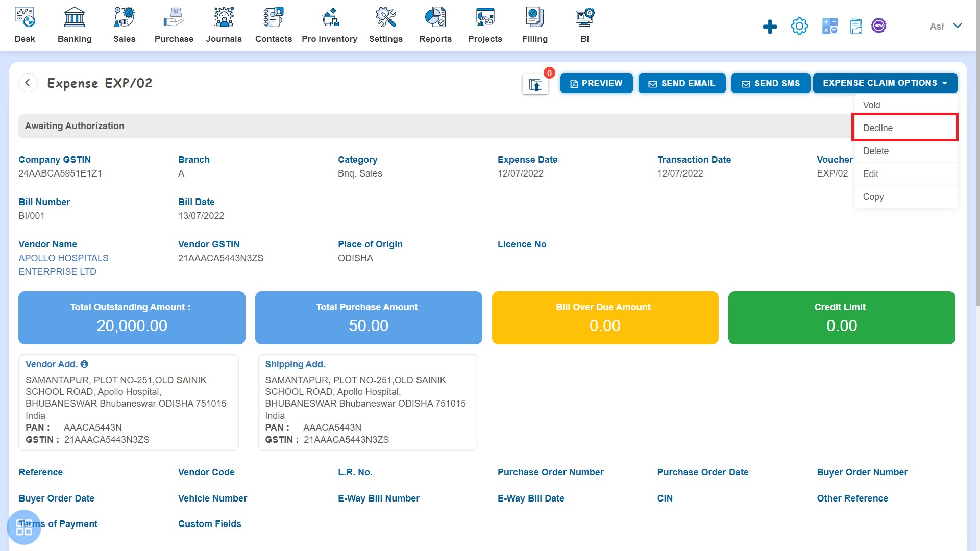Viewport: 980px width, 551px height.
Task: Click the Total Outstanding Amount card
Action: (132, 318)
